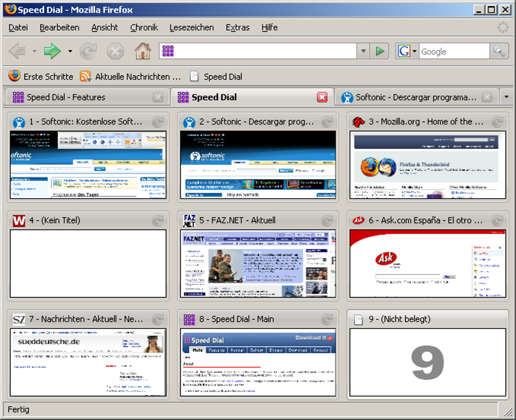
Task: Click the Google search input field
Action: coord(454,52)
